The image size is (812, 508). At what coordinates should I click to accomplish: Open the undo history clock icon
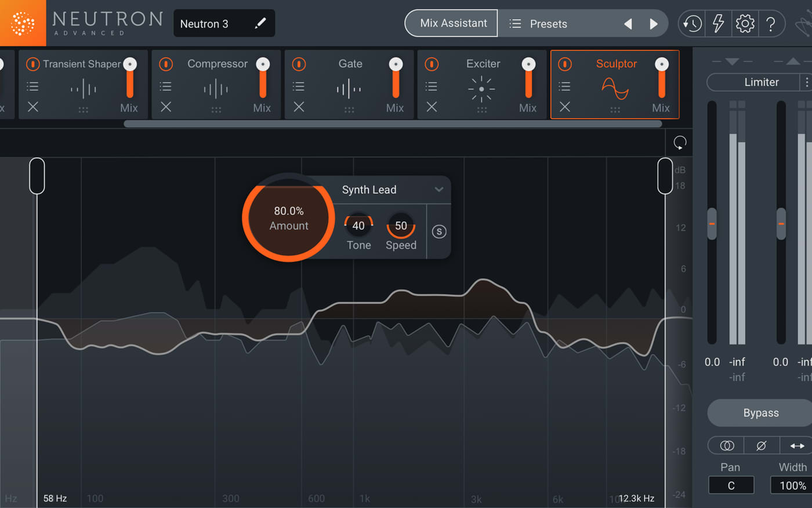pyautogui.click(x=692, y=24)
